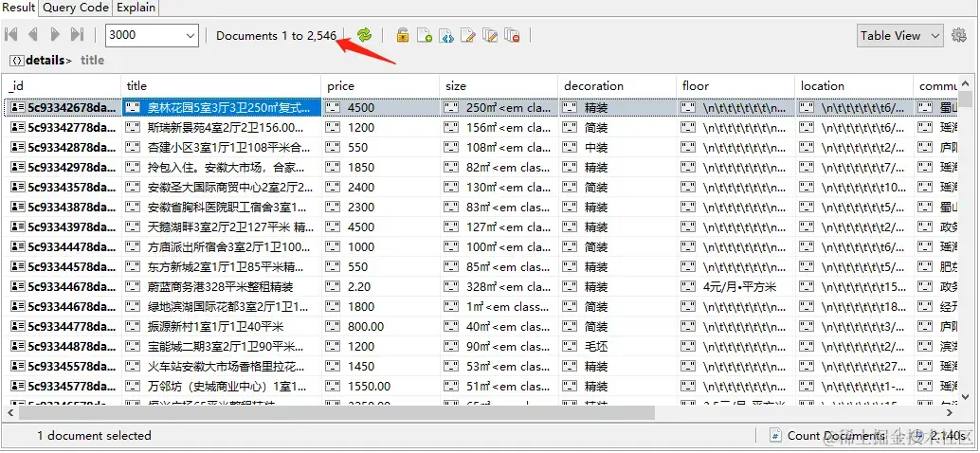Sort by the price column header
This screenshot has width=980, height=453.
coord(381,86)
